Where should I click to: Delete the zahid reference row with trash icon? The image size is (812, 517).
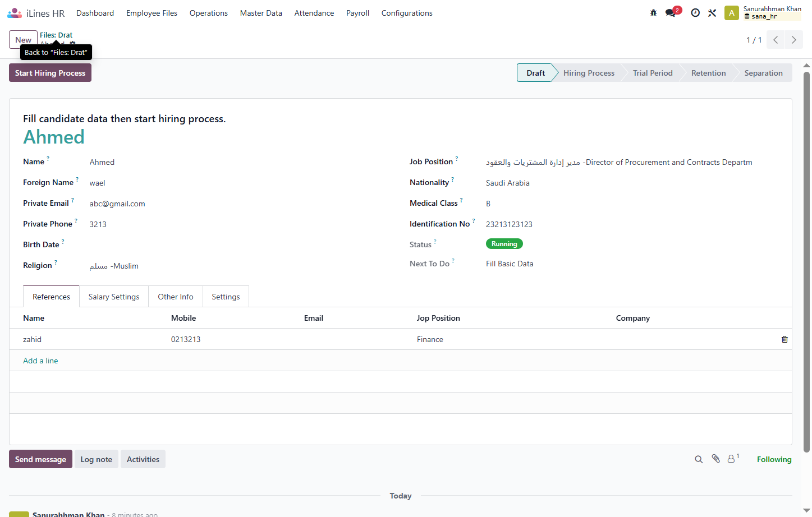click(x=785, y=339)
